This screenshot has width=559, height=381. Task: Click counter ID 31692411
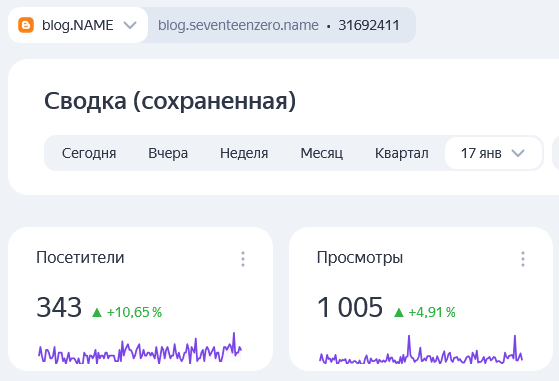[x=369, y=25]
